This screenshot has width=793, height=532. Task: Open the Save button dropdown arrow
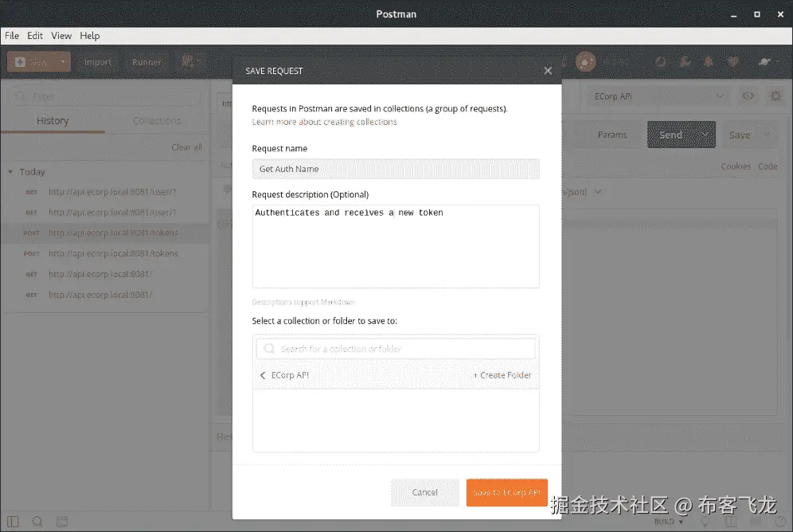(767, 135)
